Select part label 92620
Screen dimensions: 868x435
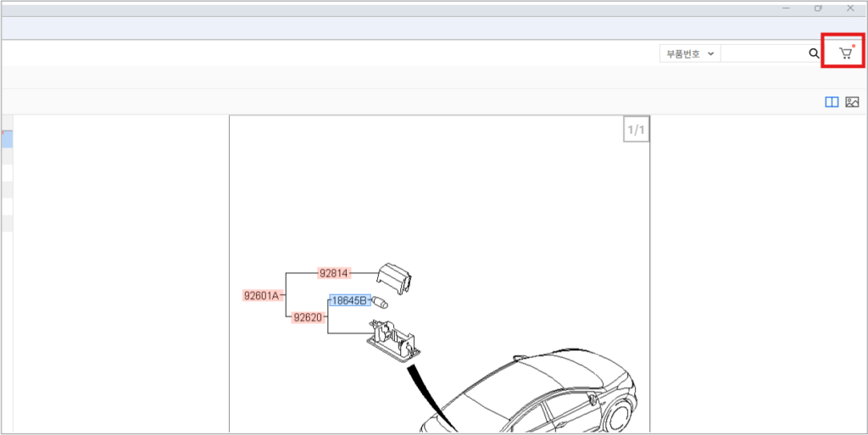click(x=307, y=317)
